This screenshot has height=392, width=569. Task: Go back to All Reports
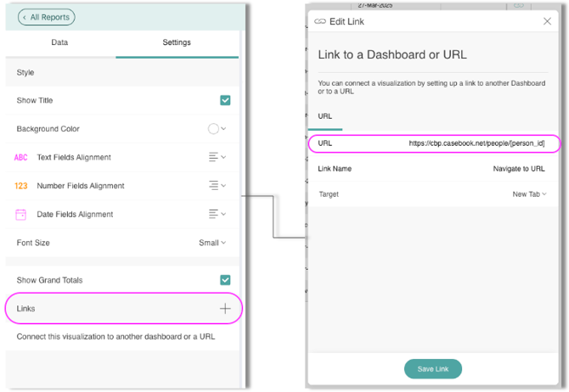point(46,17)
